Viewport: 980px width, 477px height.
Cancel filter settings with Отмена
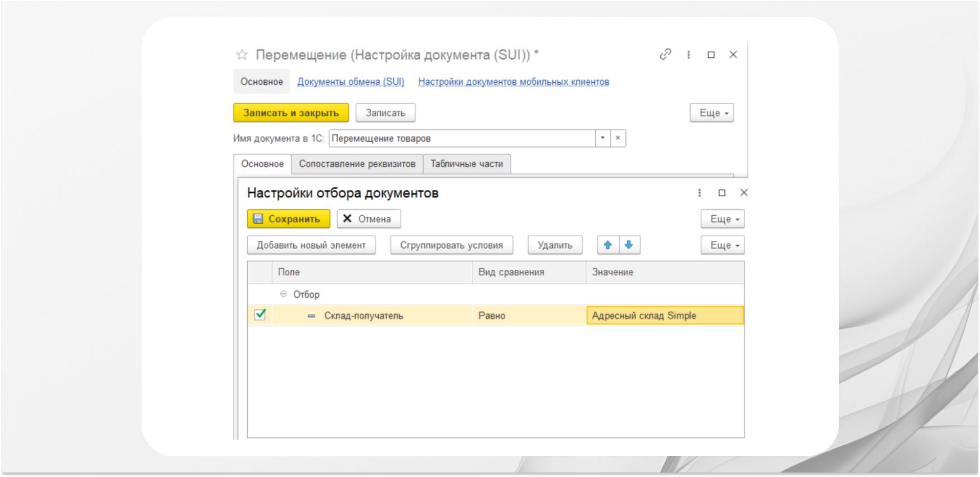click(369, 219)
